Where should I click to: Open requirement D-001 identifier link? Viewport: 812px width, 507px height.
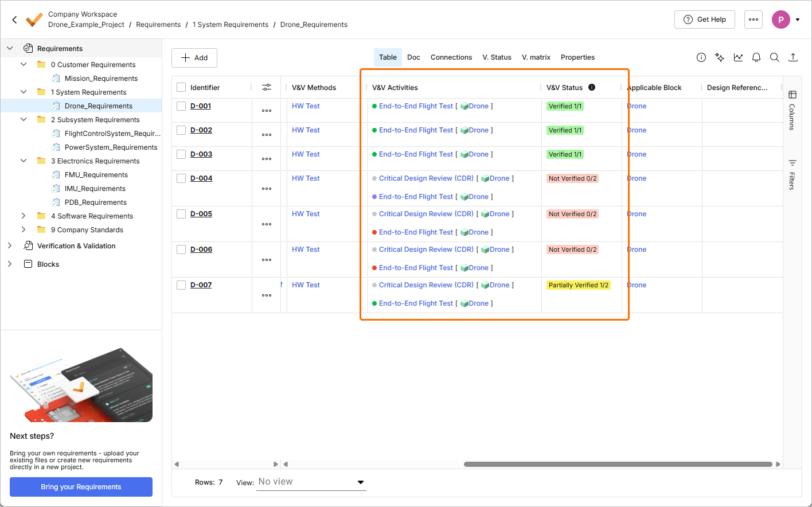point(201,106)
